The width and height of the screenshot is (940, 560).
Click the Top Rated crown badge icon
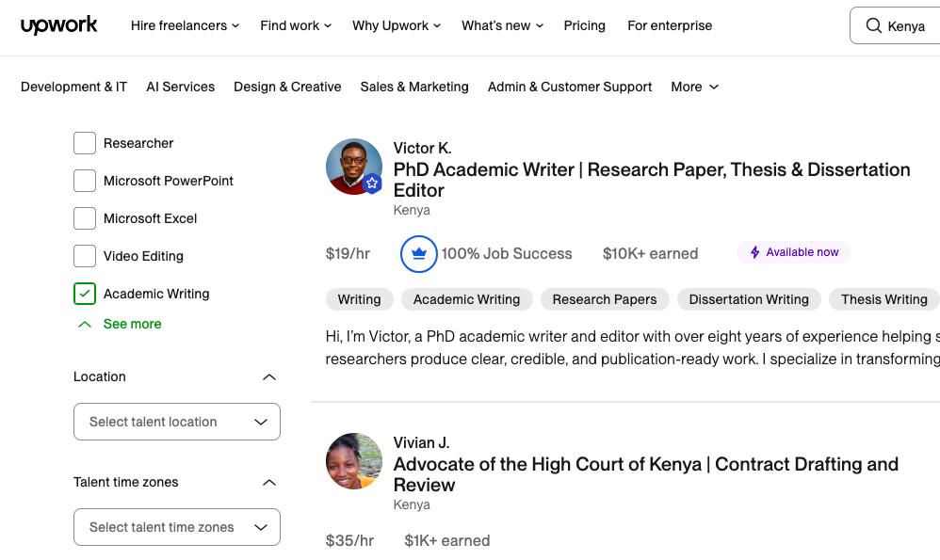click(x=419, y=254)
